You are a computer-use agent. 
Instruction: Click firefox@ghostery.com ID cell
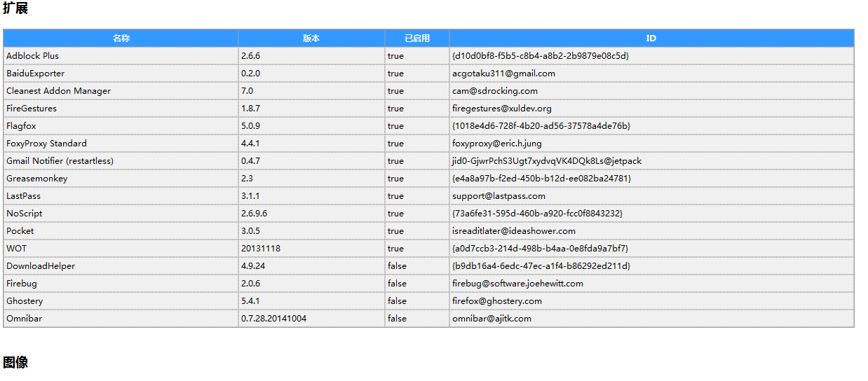(651, 301)
